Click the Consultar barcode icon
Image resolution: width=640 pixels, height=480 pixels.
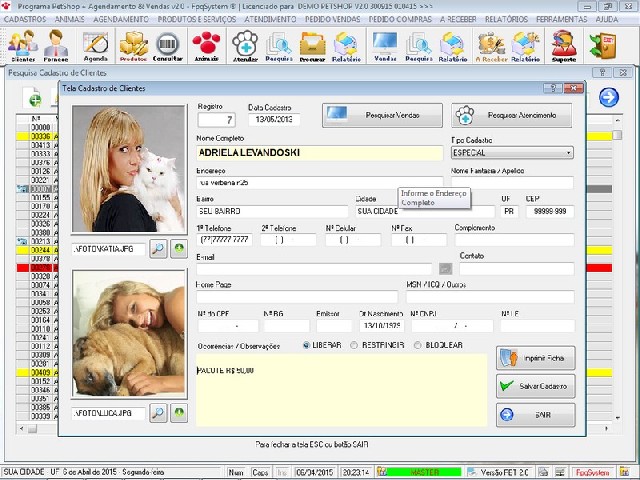click(168, 46)
